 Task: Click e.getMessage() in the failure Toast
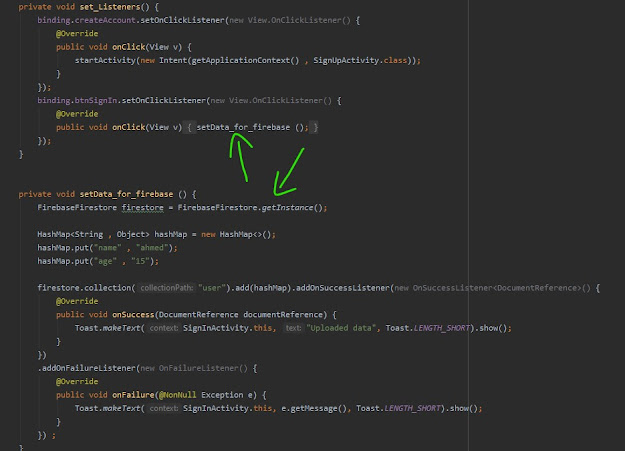pos(314,408)
